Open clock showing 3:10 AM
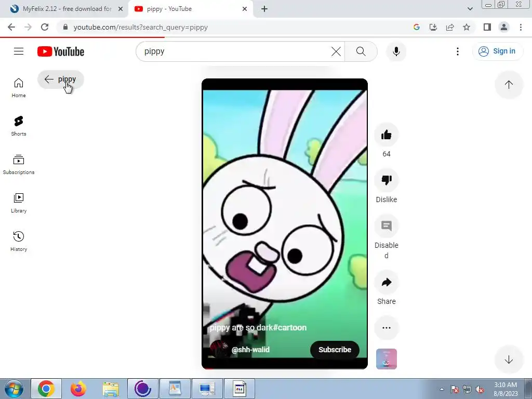Image resolution: width=532 pixels, height=399 pixels. pos(506,389)
